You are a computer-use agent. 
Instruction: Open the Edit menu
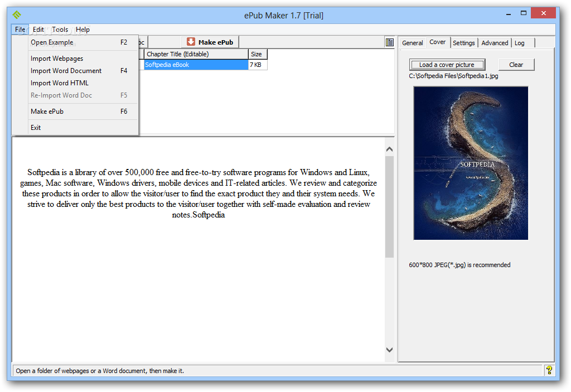click(38, 30)
